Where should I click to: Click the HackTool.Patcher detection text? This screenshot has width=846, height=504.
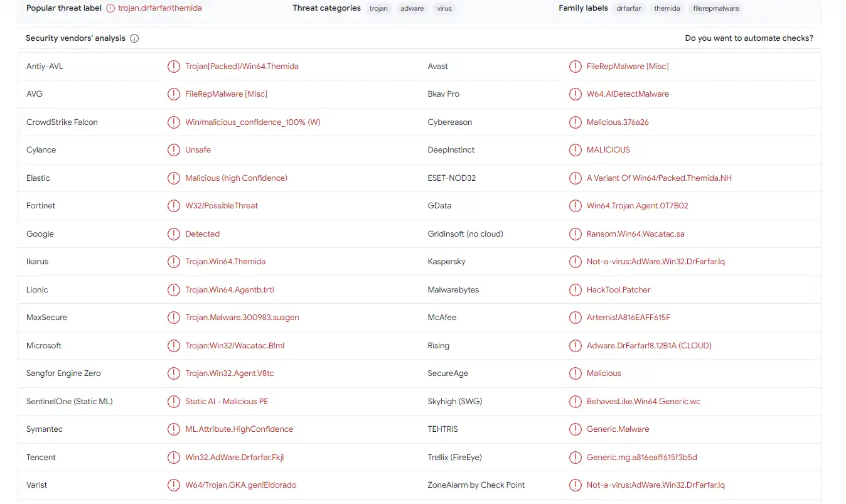[619, 290]
